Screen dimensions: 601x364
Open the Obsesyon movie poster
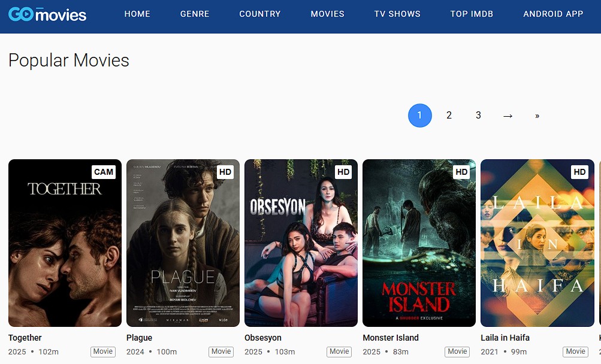[x=301, y=243]
